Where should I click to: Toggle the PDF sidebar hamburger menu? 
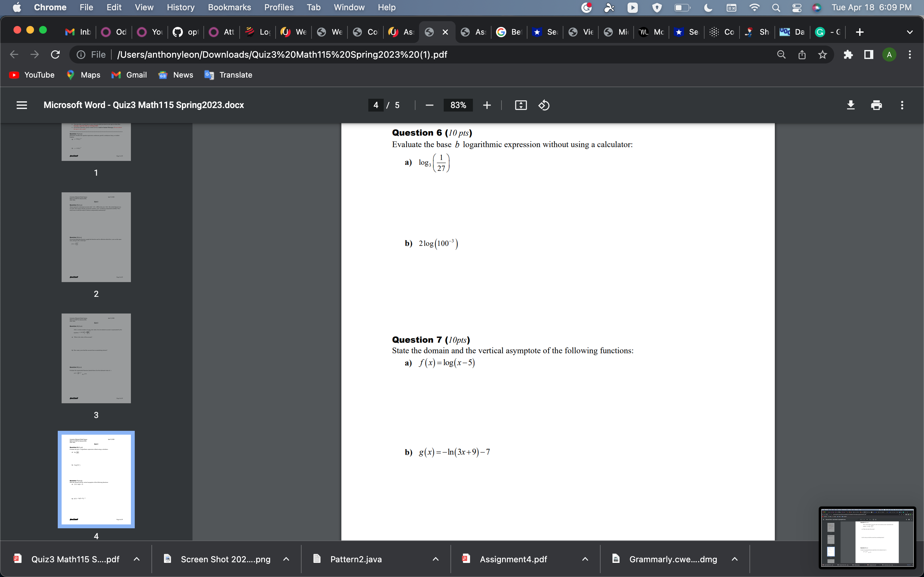(x=22, y=105)
